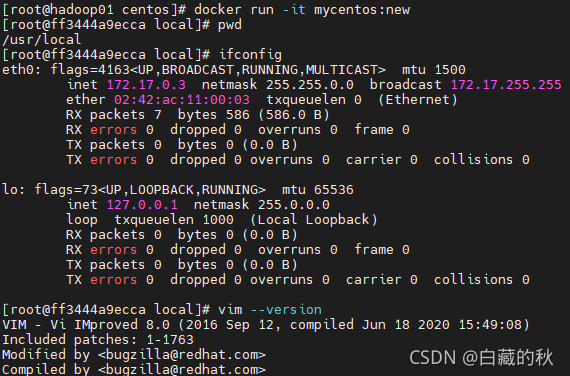Click 'flags=4163<UP,BROADCAST,RUNNING,MULTICAST>' text
Screen dimensions: 570x376
coord(218,70)
